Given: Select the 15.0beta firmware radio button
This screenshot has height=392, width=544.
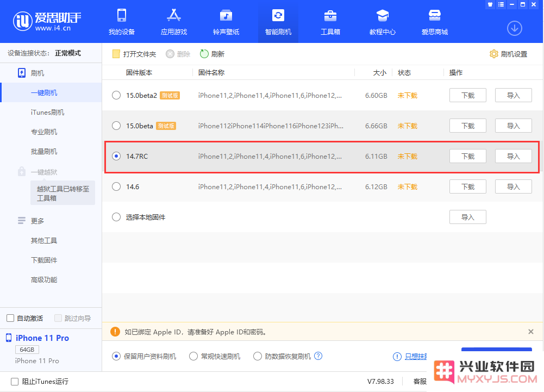Looking at the screenshot, I should pyautogui.click(x=116, y=126).
